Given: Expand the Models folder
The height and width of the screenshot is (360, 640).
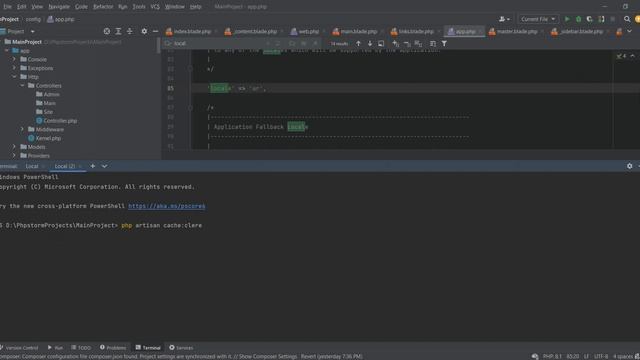Looking at the screenshot, I should click(x=14, y=147).
